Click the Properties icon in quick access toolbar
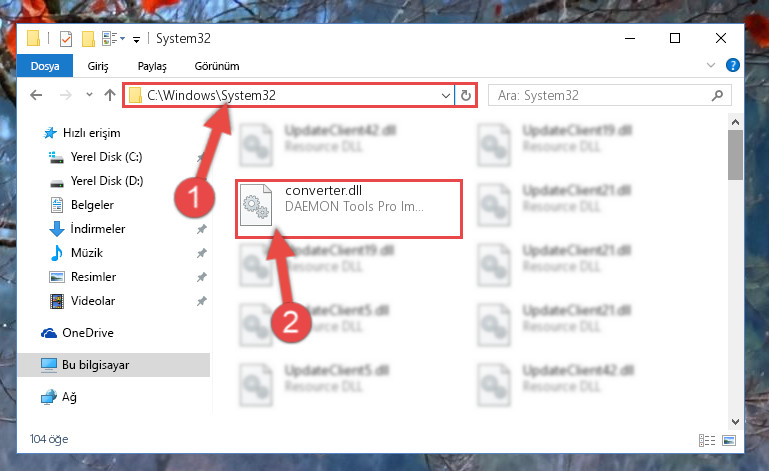The width and height of the screenshot is (769, 471). (66, 38)
